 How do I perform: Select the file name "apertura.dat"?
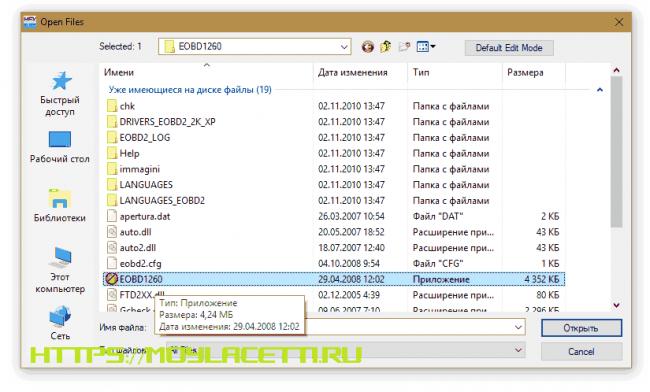point(145,216)
